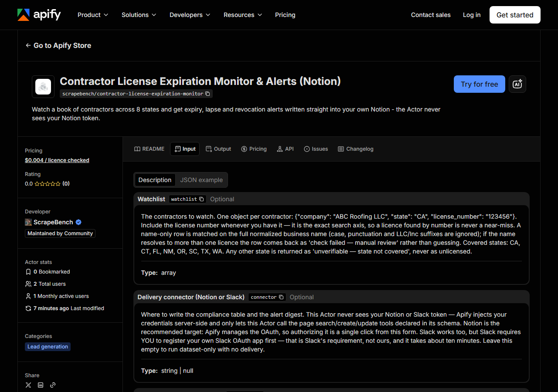Screen dimensions: 558x392
Task: Copy the watchlist field key
Action: pos(201,199)
